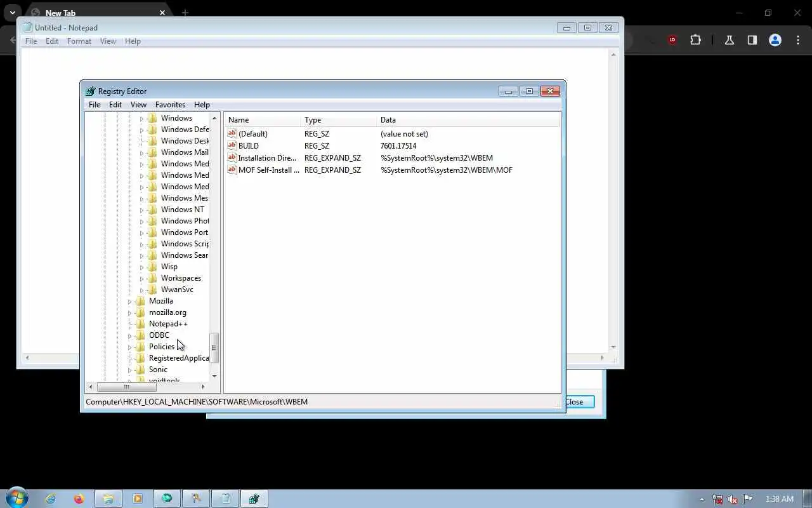Image resolution: width=812 pixels, height=508 pixels.
Task: Click the MOF Self-Install value icon
Action: click(232, 170)
